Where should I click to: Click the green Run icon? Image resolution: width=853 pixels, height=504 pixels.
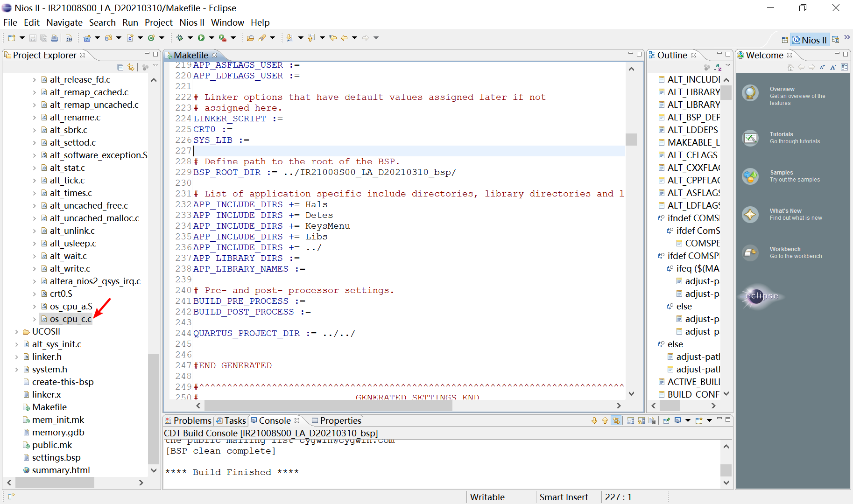pos(201,38)
